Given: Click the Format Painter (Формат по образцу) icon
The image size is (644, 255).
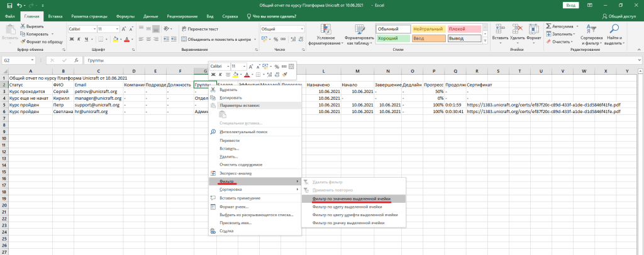Looking at the screenshot, I should (x=23, y=42).
